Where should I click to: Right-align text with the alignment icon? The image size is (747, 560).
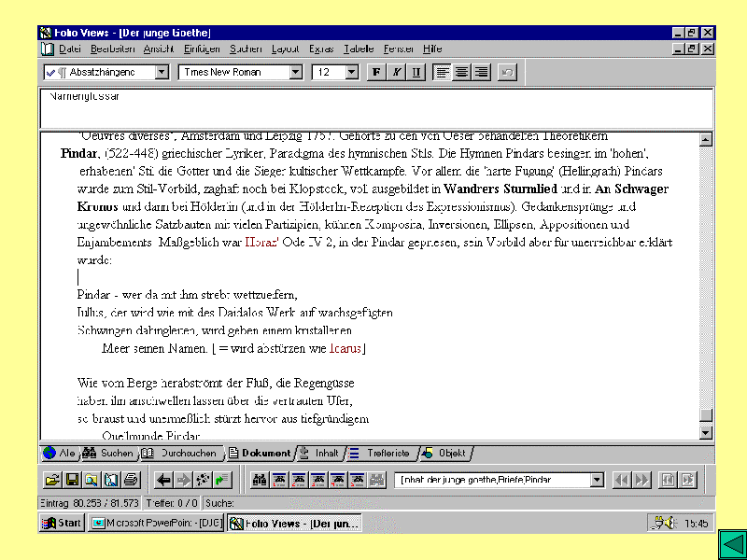[x=481, y=72]
